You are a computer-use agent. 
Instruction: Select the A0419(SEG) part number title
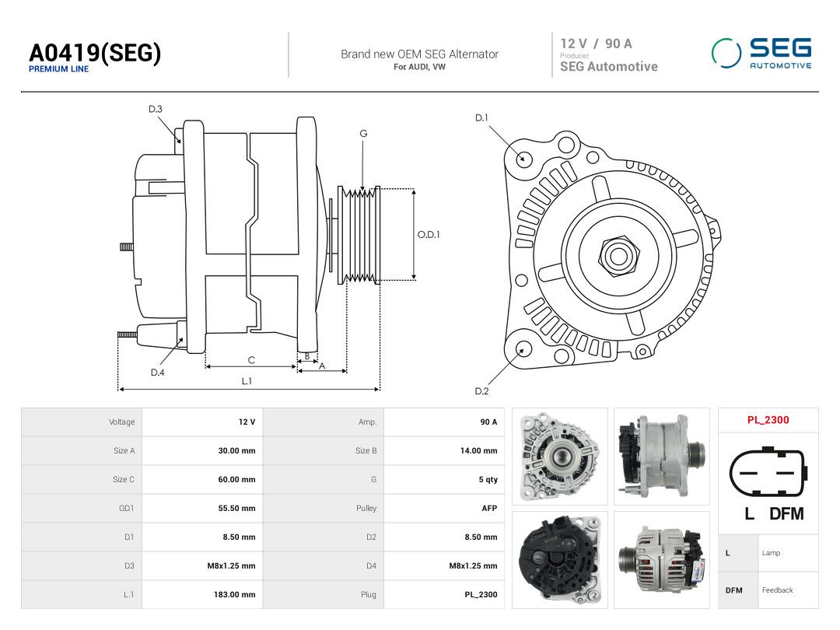tap(95, 53)
